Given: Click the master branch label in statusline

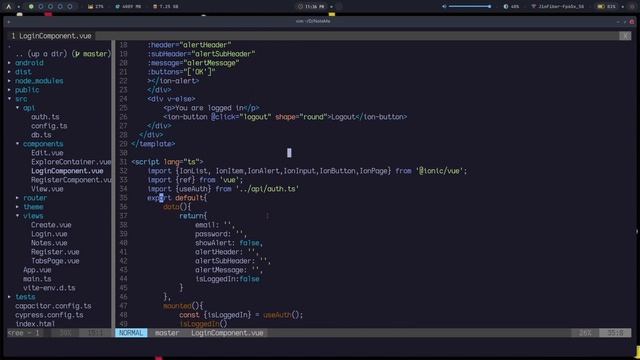Looking at the screenshot, I should click(x=167, y=333).
